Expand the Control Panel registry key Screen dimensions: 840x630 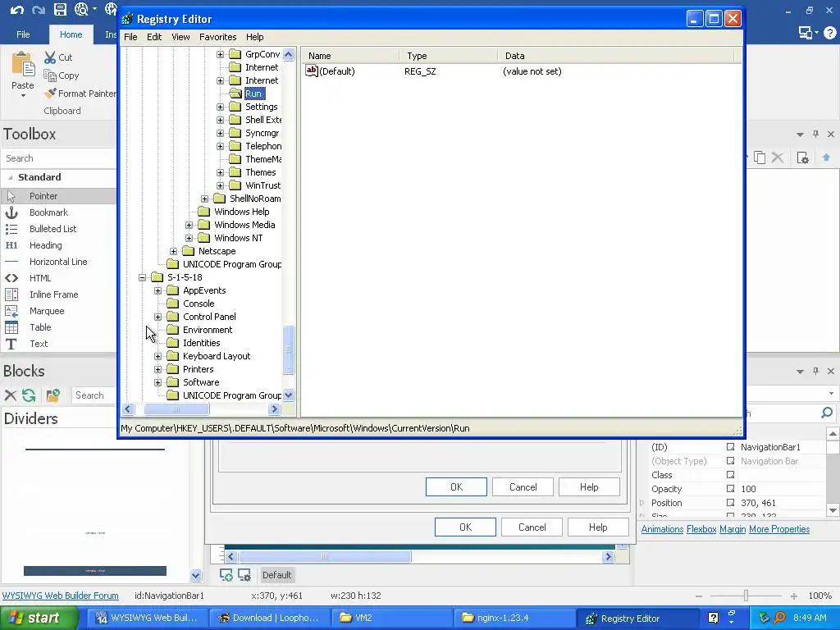tap(158, 317)
